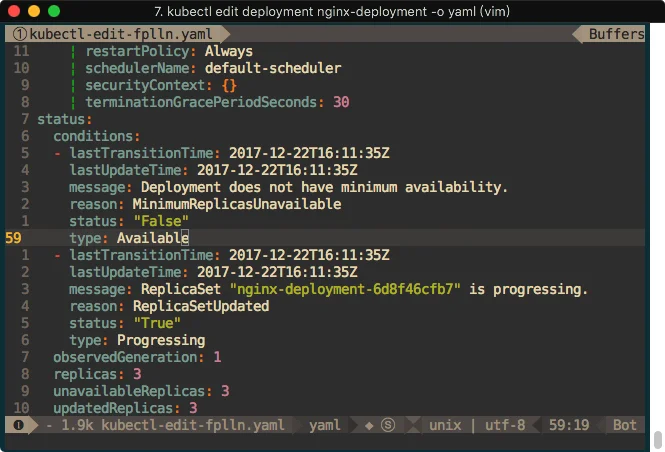Click the green macOS zoom button

point(54,11)
